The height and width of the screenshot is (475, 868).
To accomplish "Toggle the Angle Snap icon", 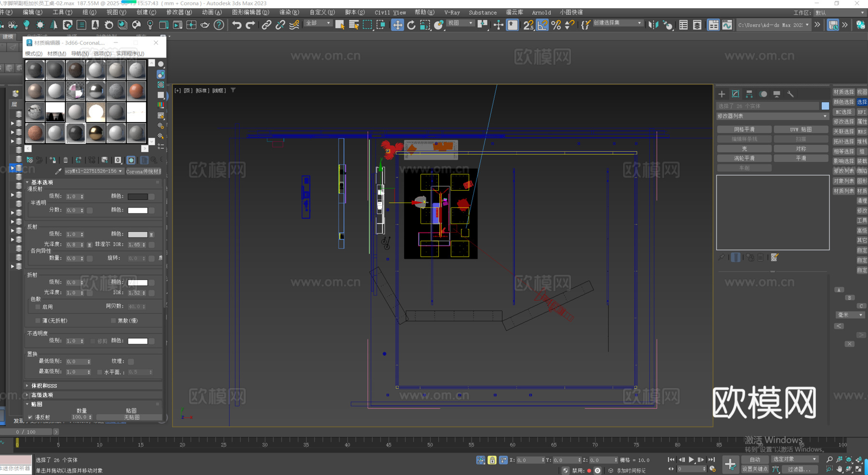I will pos(542,25).
